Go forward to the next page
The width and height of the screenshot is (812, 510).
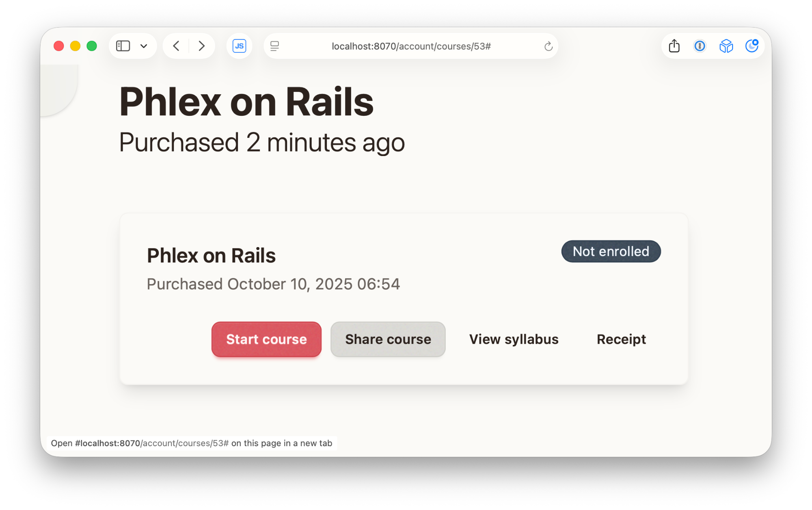[201, 46]
